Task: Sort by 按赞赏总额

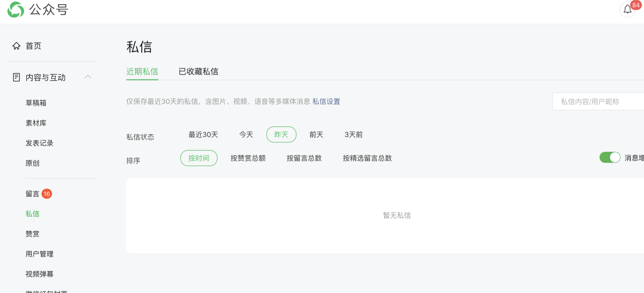Action: tap(248, 158)
